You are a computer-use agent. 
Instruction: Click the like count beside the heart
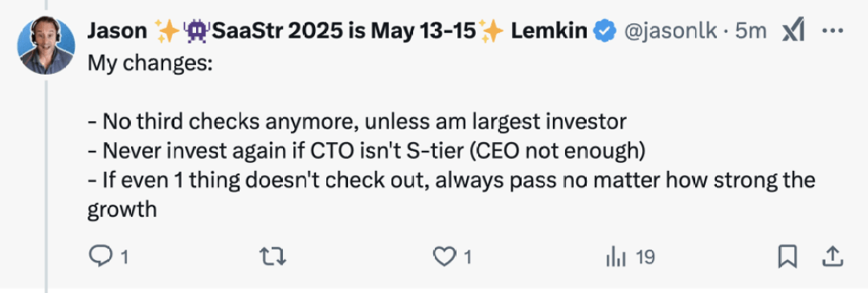(467, 257)
